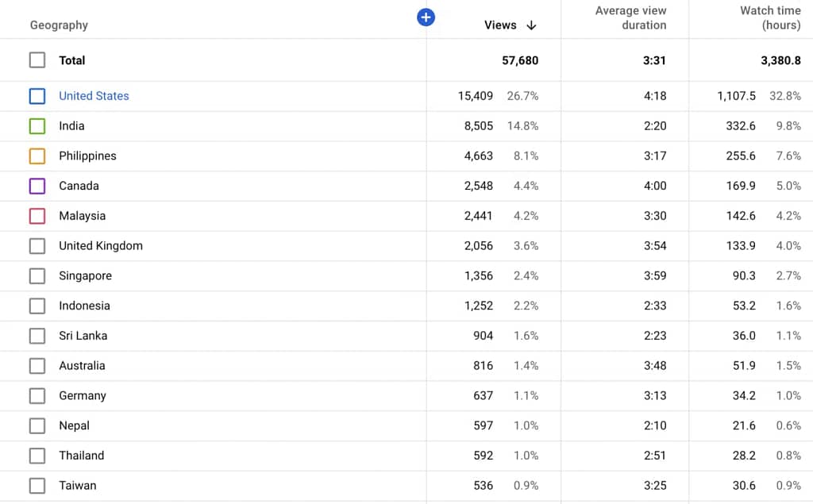
Task: Uncheck the India row checkbox
Action: pyautogui.click(x=37, y=126)
